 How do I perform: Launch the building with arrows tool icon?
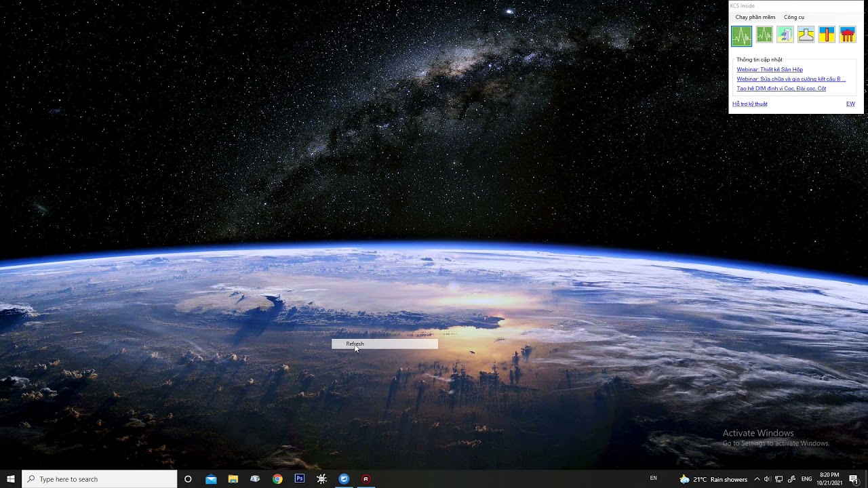(785, 35)
